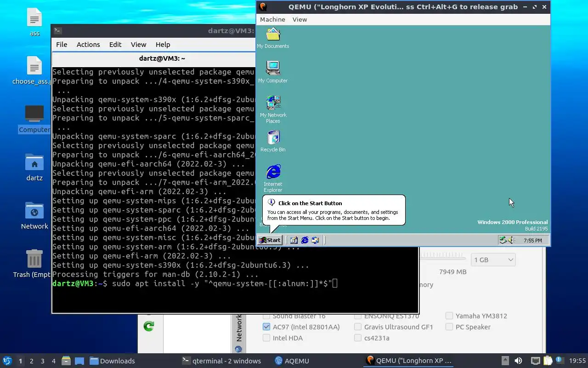Image resolution: width=588 pixels, height=368 pixels.
Task: Click QEMU window icon in title bar
Action: [x=263, y=7]
